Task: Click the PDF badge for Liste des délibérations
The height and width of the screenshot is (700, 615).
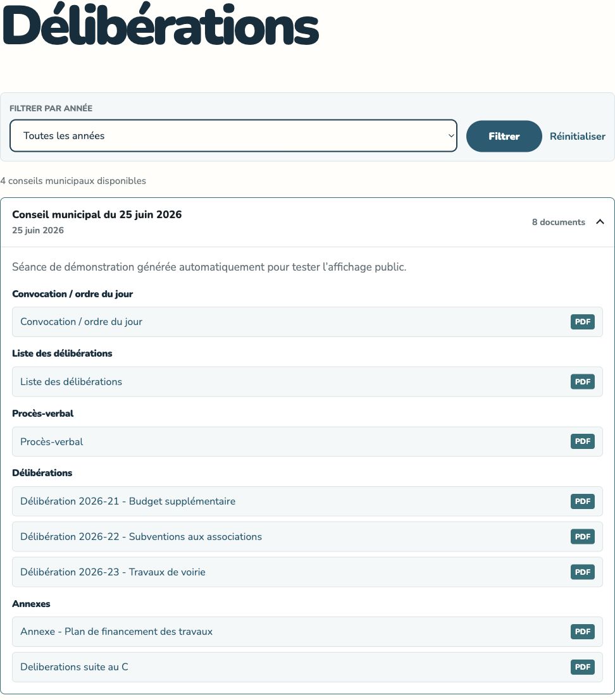Action: tap(582, 382)
